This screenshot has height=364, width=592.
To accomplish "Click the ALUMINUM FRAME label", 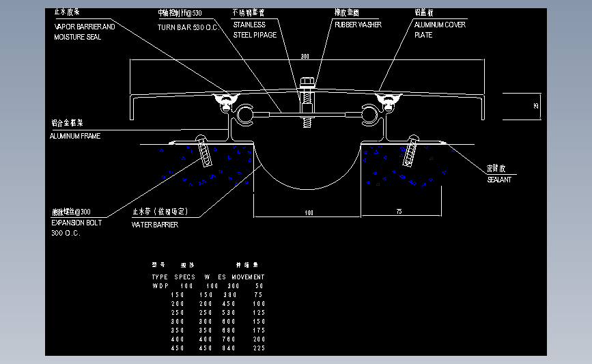I will [75, 137].
